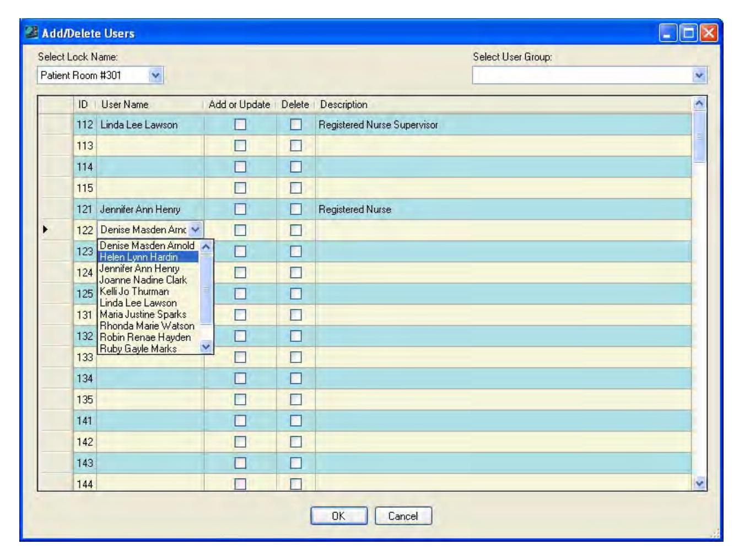Click Registered Nurse Supervisor description cell
Screen dimensions: 739x560
[x=503, y=124]
